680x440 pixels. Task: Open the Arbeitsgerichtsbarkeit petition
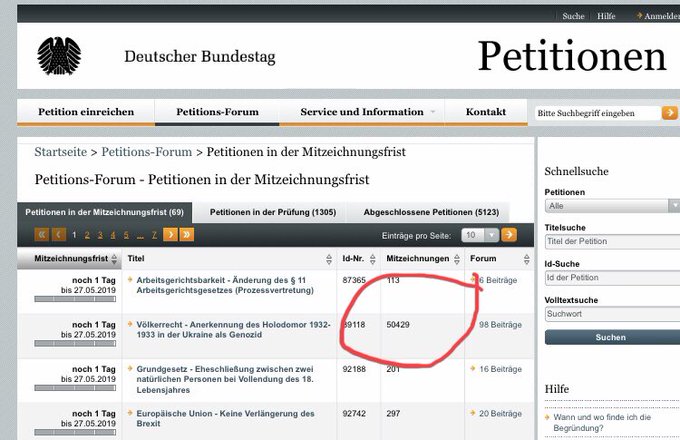pos(225,285)
